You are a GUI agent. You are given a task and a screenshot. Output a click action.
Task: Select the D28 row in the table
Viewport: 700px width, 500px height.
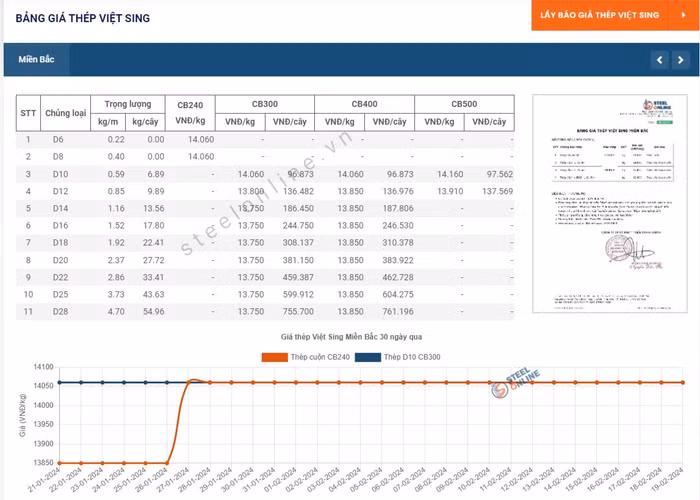58,312
